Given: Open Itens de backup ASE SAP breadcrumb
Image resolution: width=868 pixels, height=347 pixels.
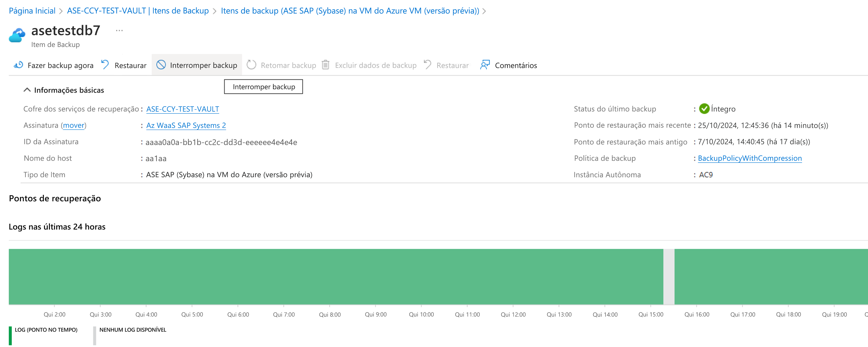Looking at the screenshot, I should 350,11.
